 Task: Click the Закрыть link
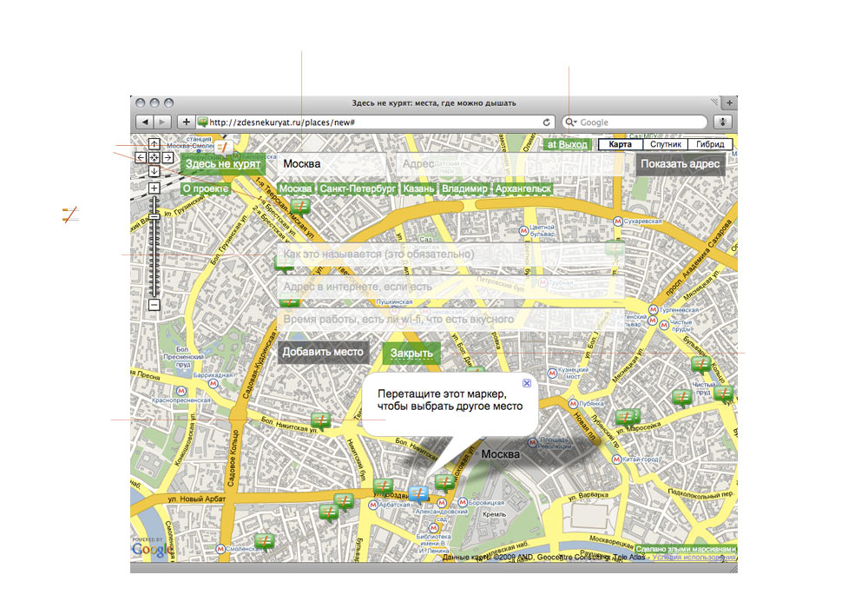tap(411, 354)
